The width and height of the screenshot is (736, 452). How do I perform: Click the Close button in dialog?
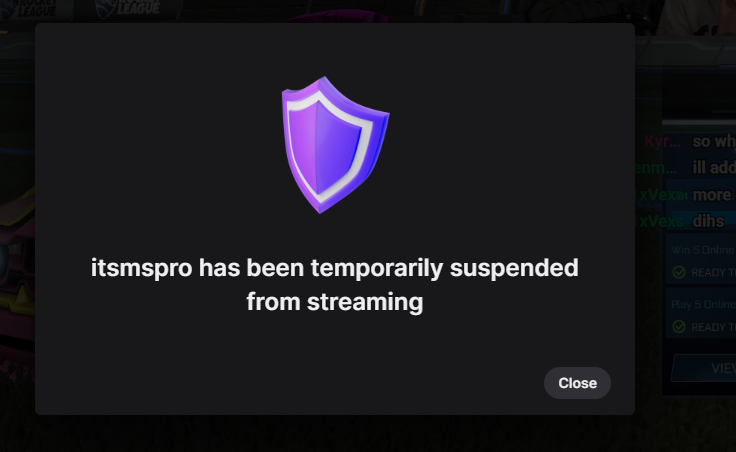[x=577, y=383]
